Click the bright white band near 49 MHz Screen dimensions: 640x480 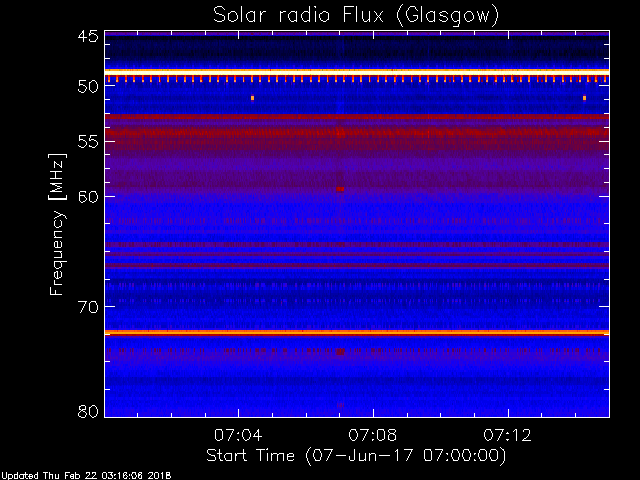click(357, 72)
